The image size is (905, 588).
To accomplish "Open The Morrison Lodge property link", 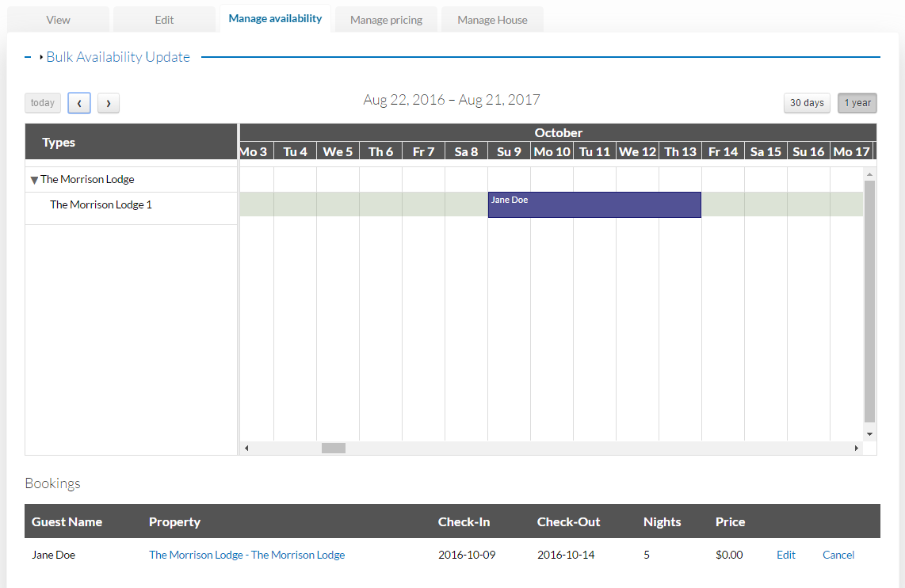I will (x=247, y=555).
